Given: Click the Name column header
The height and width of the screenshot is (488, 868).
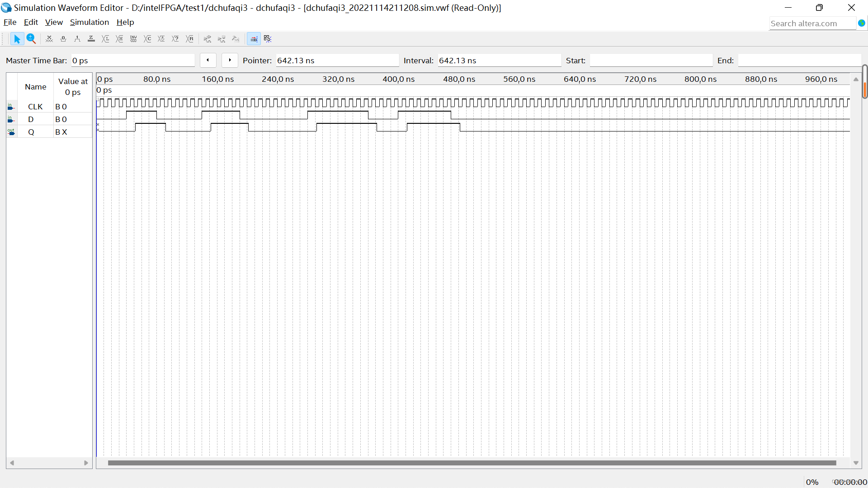Looking at the screenshot, I should 35,87.
